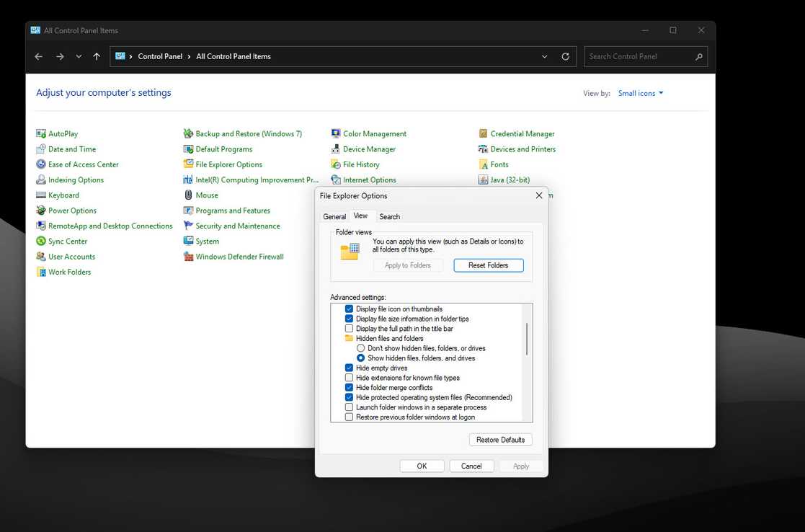
Task: Open the View by Small icons dropdown
Action: point(641,94)
